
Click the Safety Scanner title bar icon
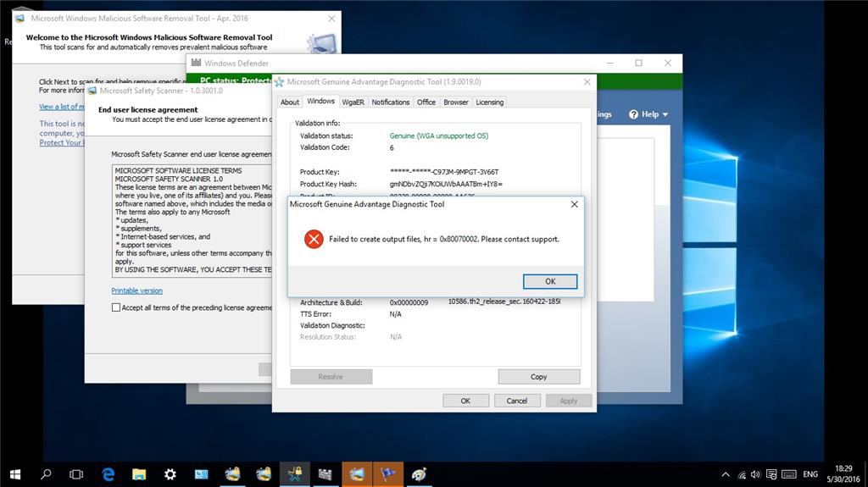92,91
